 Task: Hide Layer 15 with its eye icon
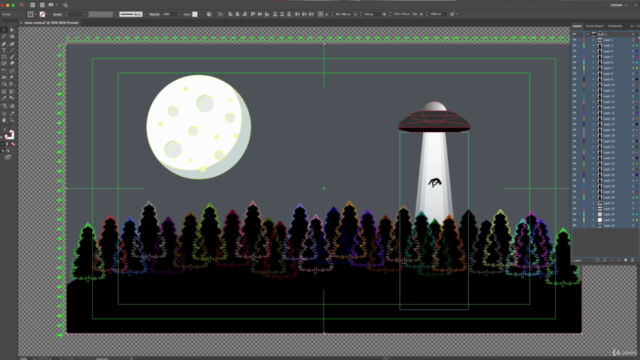point(575,113)
